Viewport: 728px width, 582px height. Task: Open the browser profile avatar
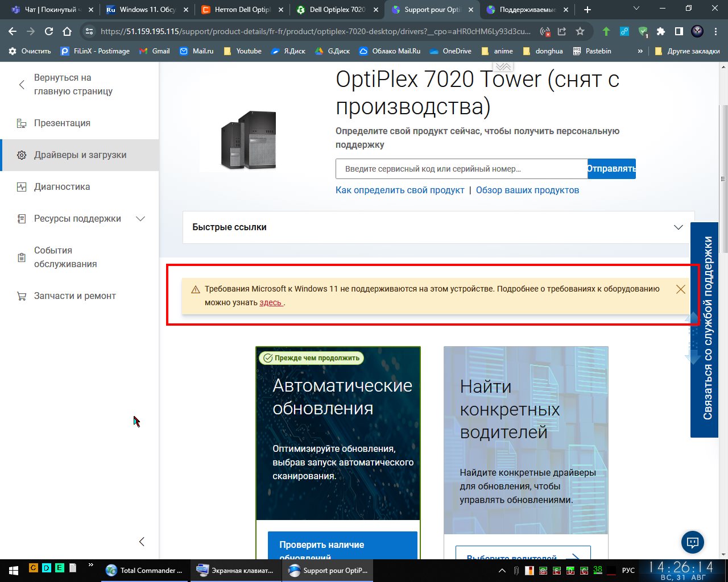[x=697, y=32]
